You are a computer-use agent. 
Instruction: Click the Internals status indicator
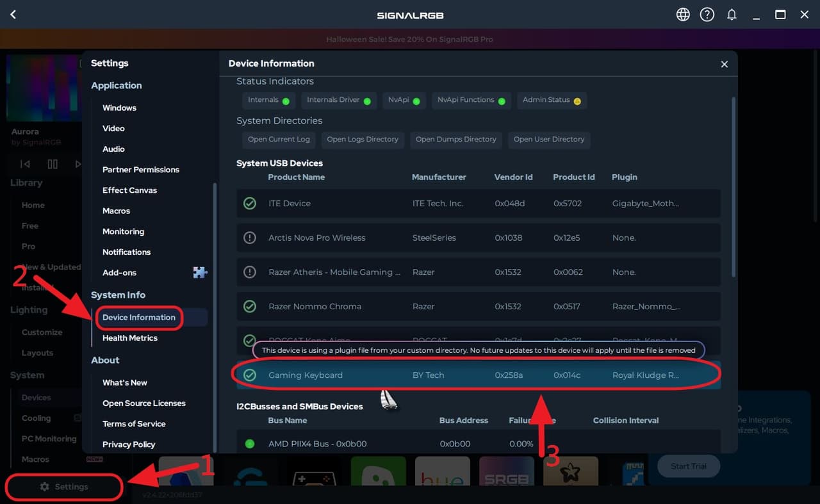[x=268, y=101]
